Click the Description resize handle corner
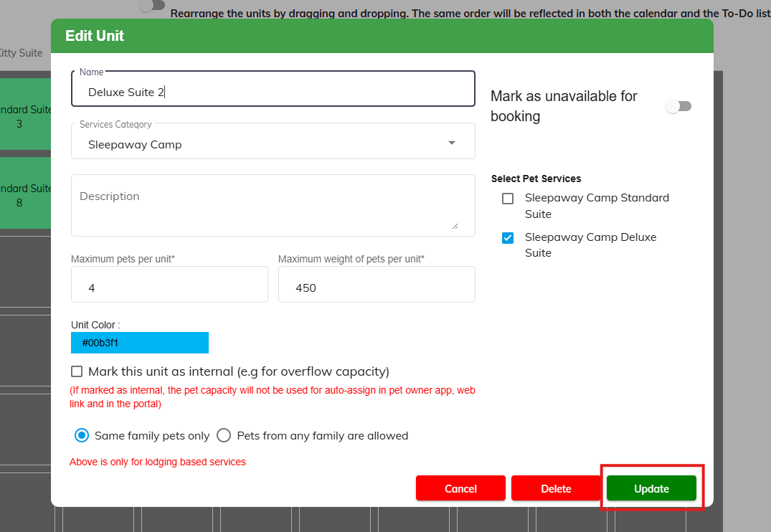This screenshot has width=771, height=532. tap(455, 226)
